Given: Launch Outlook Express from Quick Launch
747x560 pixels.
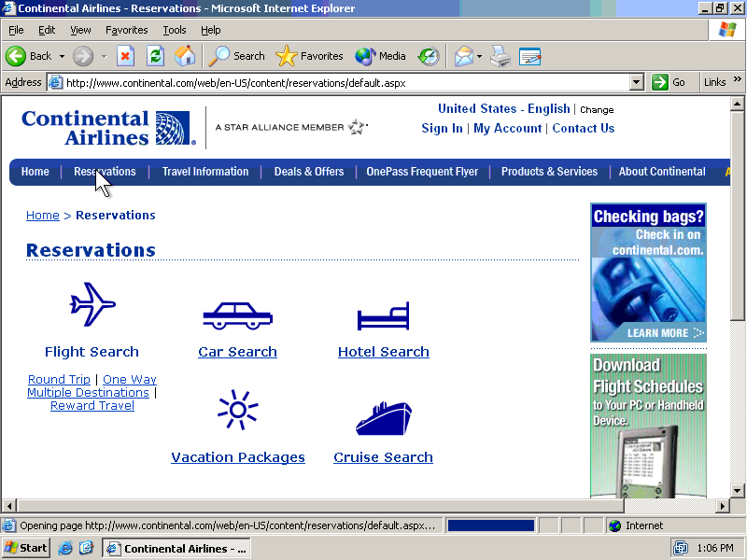Looking at the screenshot, I should (86, 548).
